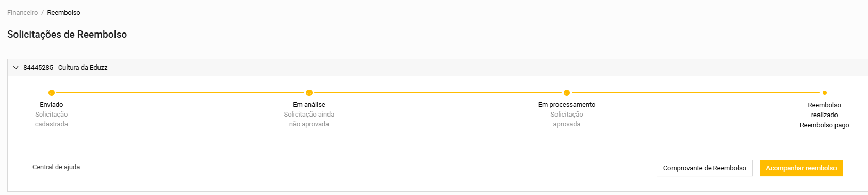Image resolution: width=868 pixels, height=195 pixels.
Task: Collapse the 84445285 request chevron
Action: tap(15, 68)
